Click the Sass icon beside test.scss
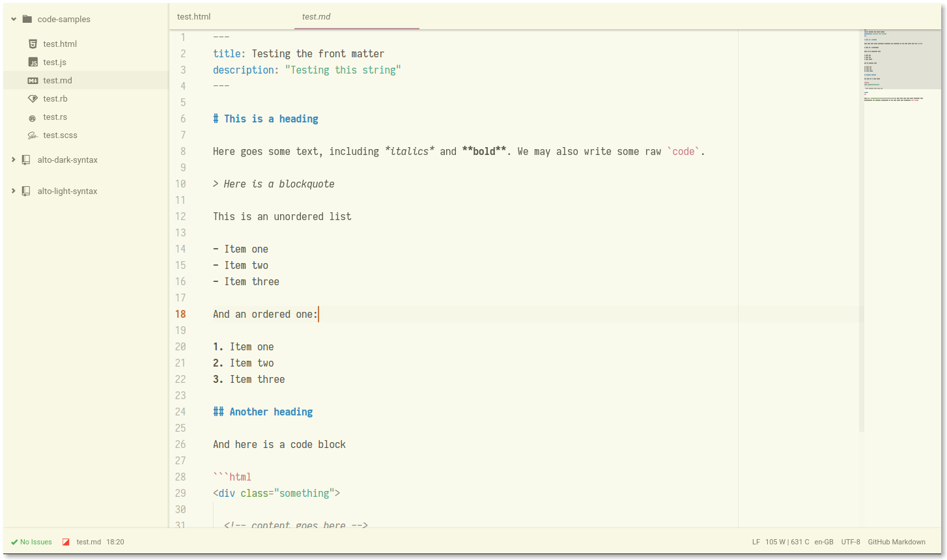This screenshot has height=560, width=947. (33, 135)
